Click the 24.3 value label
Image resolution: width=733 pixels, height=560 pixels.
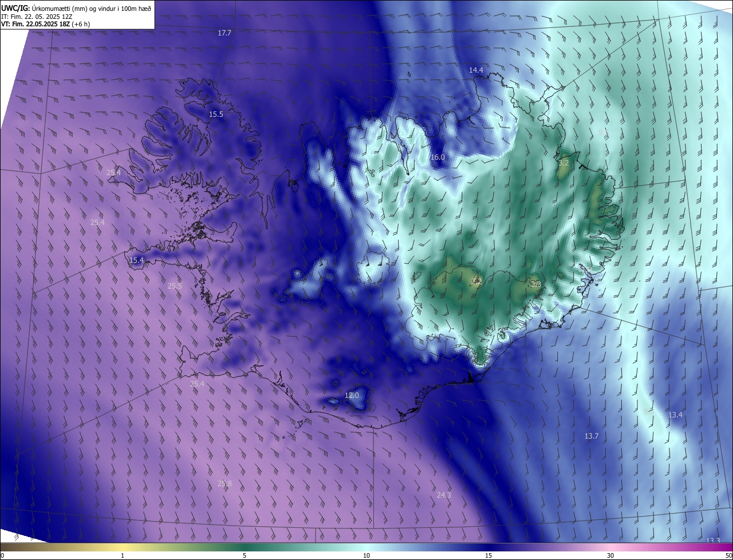pyautogui.click(x=444, y=495)
